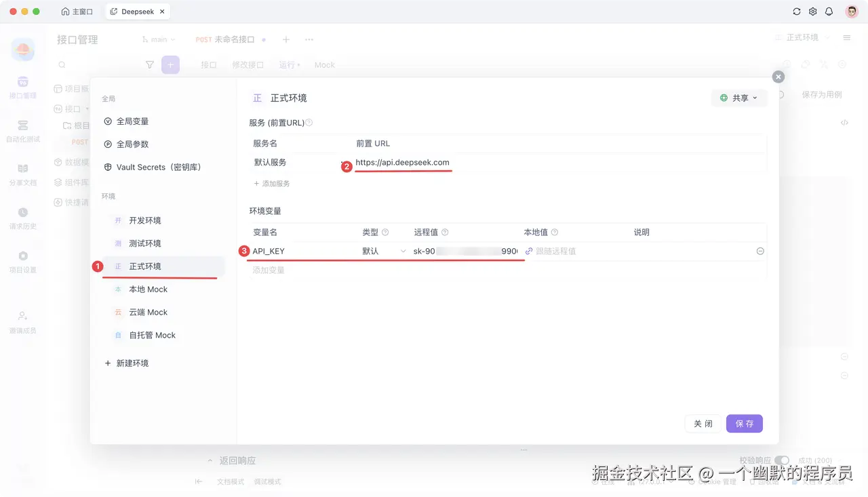Open 请求历史 in the left sidebar
Viewport: 868px width, 497px height.
[23, 218]
